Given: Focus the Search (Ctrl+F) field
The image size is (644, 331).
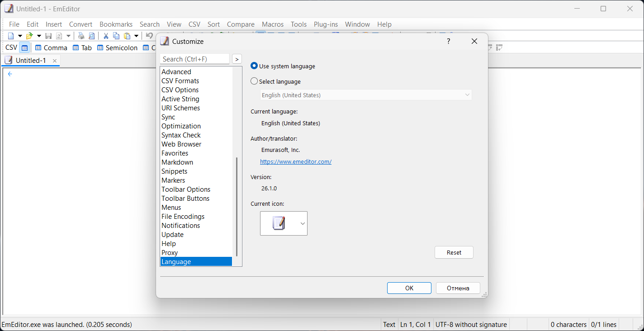Looking at the screenshot, I should (x=195, y=59).
